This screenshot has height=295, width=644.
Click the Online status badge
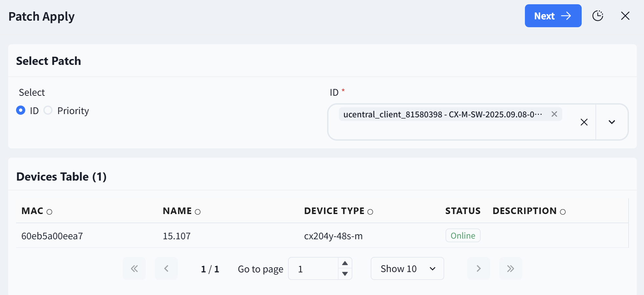463,235
